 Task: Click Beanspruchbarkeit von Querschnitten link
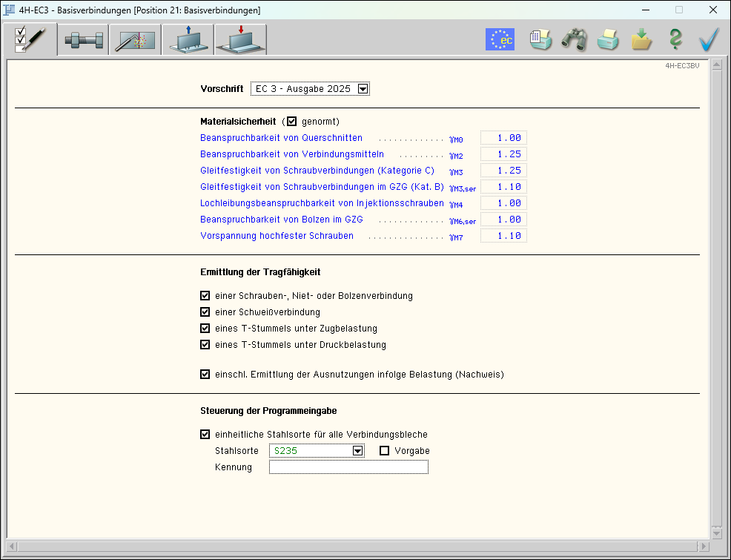point(281,138)
